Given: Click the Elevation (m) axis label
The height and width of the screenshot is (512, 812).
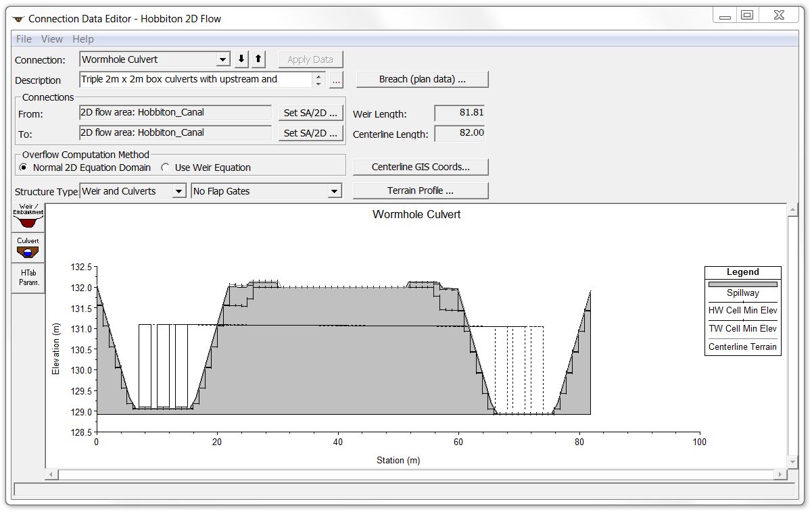Looking at the screenshot, I should 56,349.
